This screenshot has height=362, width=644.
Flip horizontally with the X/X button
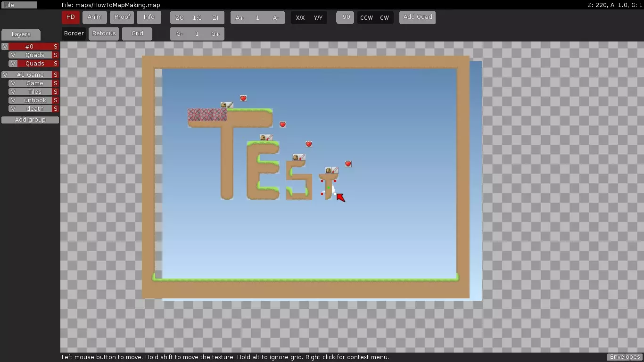tap(300, 18)
